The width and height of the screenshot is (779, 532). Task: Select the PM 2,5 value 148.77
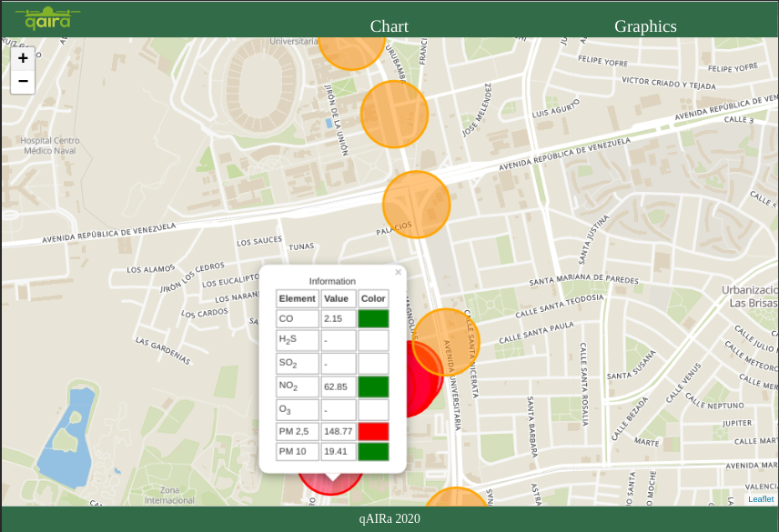(x=339, y=431)
